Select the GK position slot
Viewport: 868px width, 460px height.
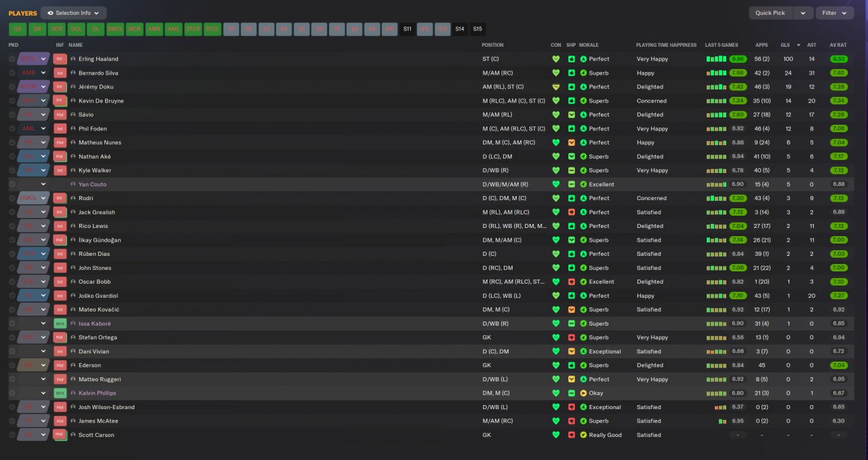[17, 29]
